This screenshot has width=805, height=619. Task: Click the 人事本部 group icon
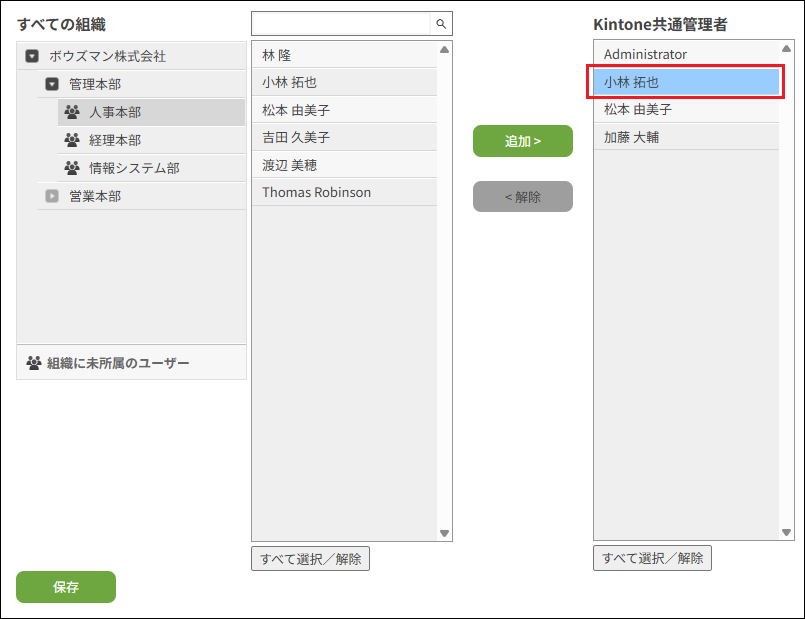72,112
